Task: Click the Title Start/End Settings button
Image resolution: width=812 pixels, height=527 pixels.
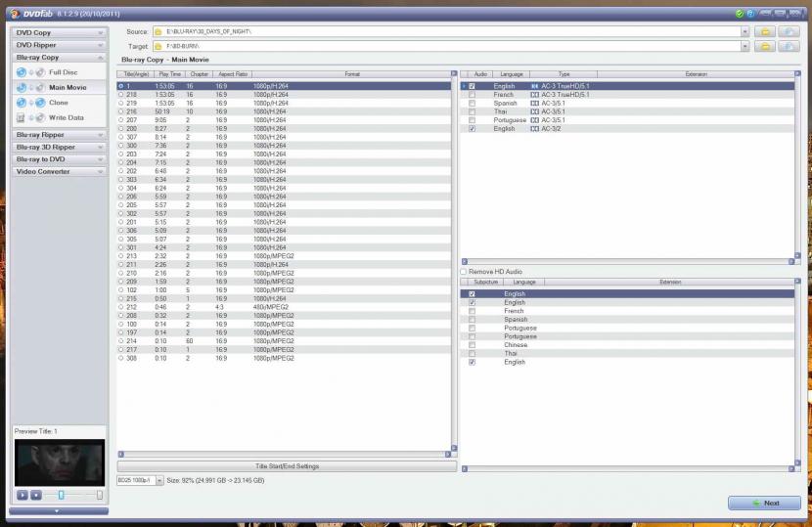Action: pyautogui.click(x=287, y=466)
